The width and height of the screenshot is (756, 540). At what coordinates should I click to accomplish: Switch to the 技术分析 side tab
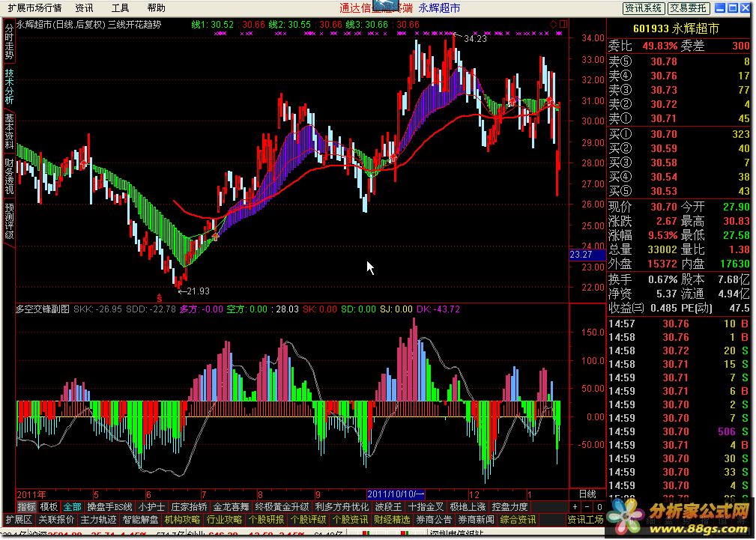coord(9,87)
